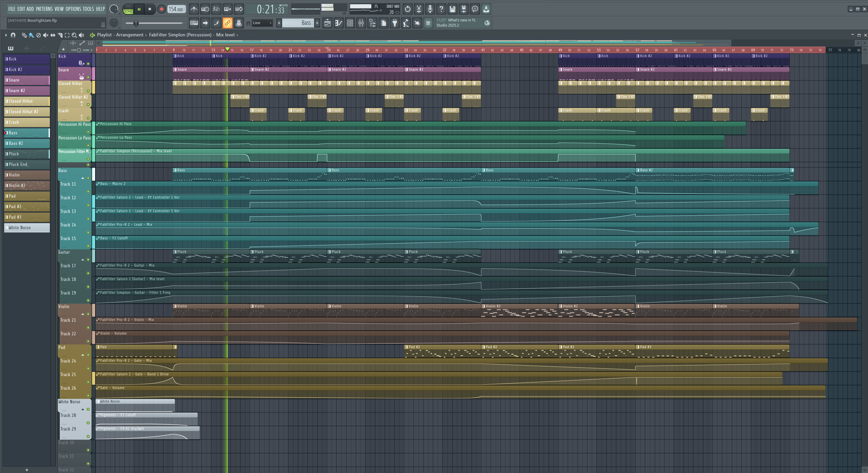Open the mixer window icon
868x473 pixels.
(x=361, y=23)
